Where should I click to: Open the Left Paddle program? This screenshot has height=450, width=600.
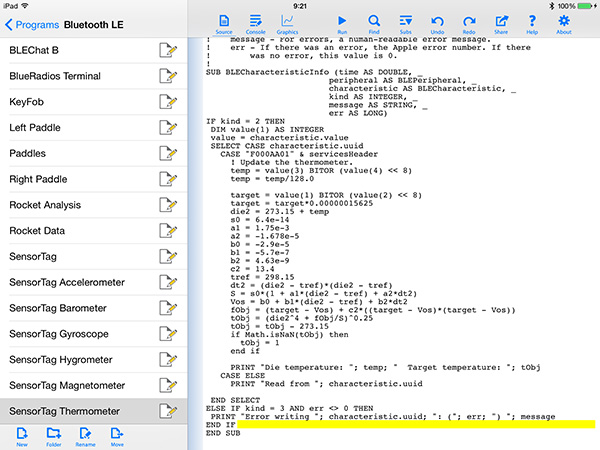pos(94,127)
